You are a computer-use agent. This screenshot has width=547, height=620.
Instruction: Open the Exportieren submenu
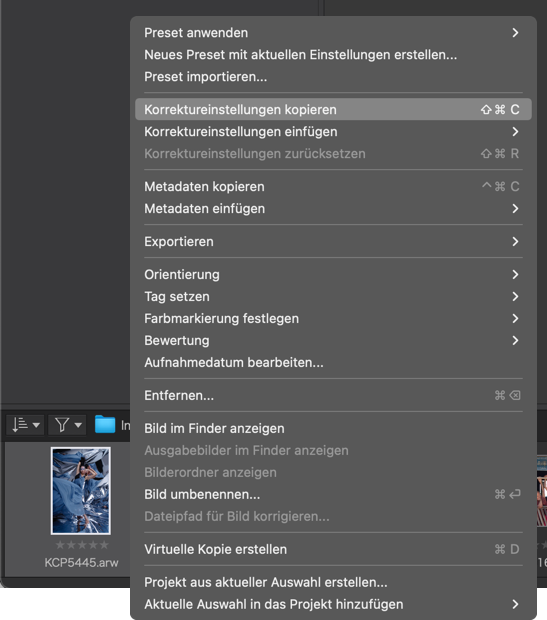333,242
